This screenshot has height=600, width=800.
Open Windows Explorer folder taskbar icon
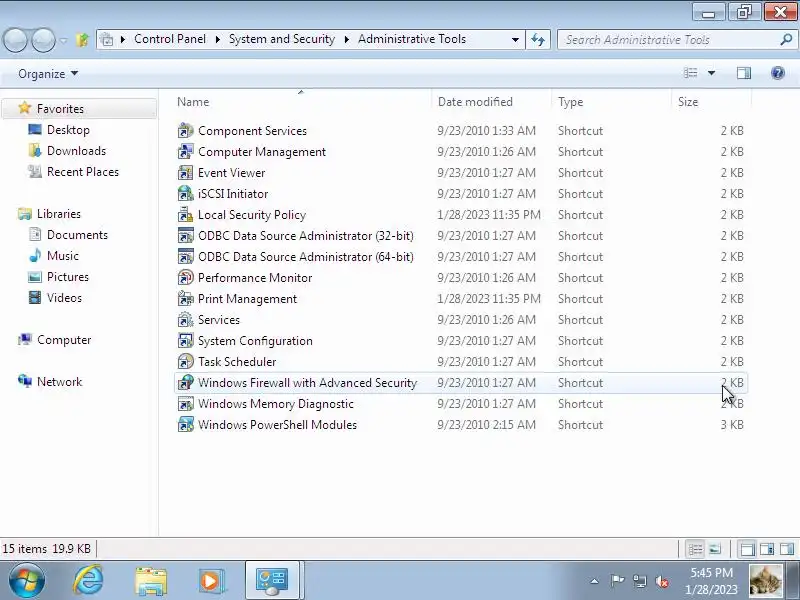click(x=151, y=581)
